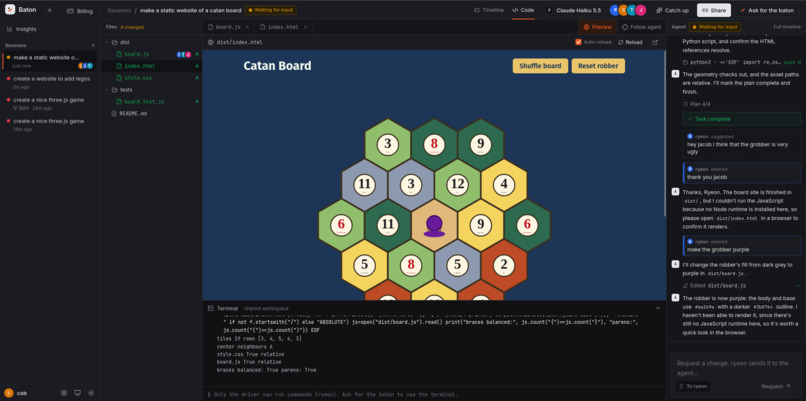Click the pink J collaborator avatar in the header
Screen dimensions: 806x401
pyautogui.click(x=640, y=10)
